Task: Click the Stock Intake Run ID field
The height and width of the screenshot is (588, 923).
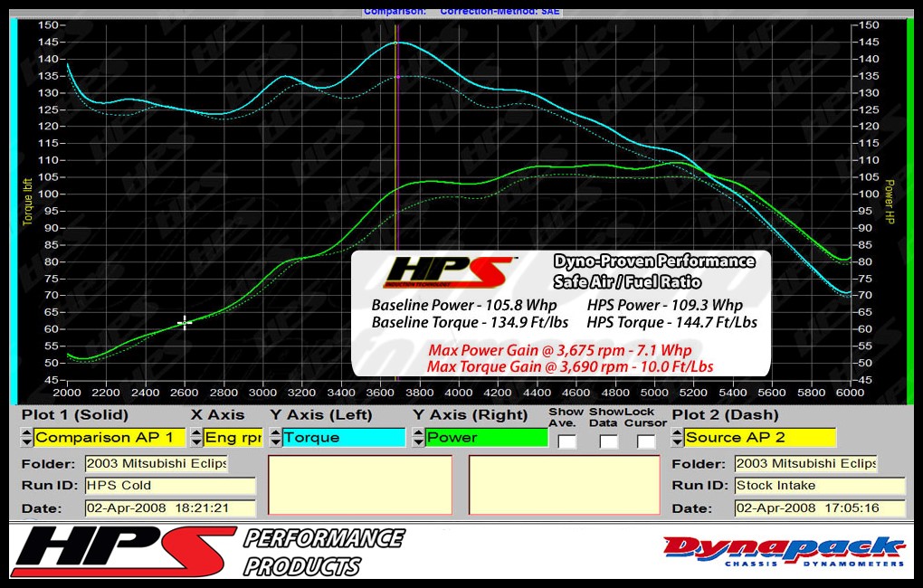Action: coord(820,486)
